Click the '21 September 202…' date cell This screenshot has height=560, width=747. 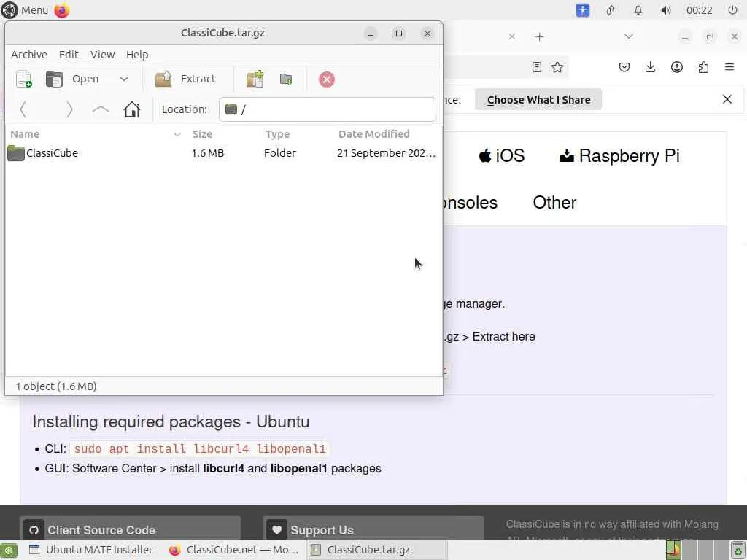coord(386,153)
